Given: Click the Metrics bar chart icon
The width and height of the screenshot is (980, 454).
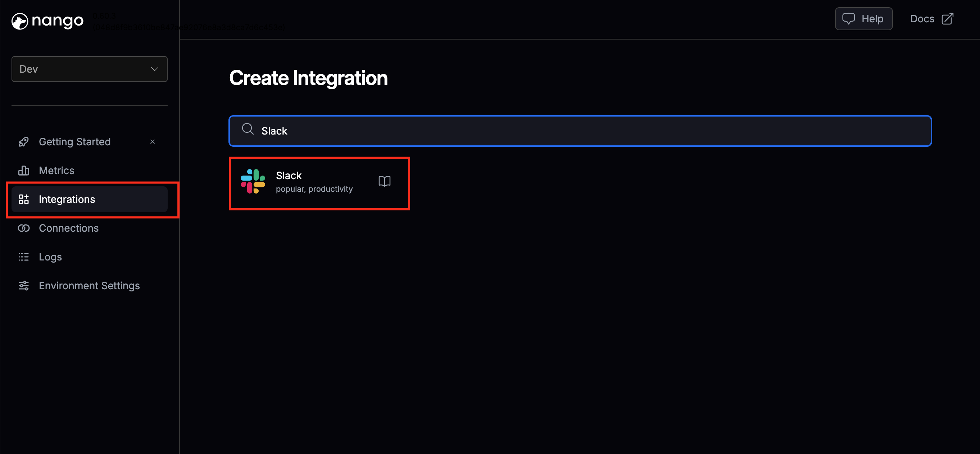Looking at the screenshot, I should [x=24, y=171].
